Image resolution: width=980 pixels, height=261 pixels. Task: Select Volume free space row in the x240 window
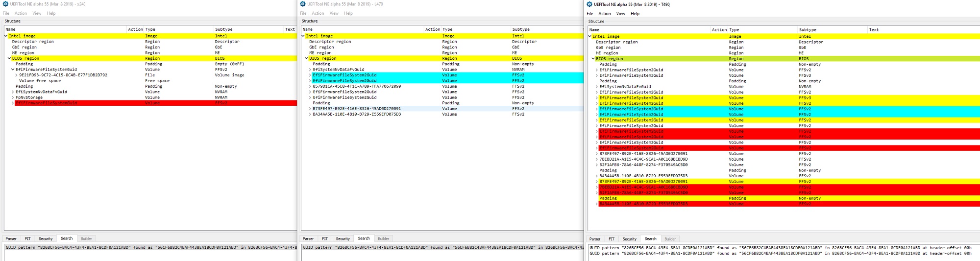pyautogui.click(x=150, y=81)
